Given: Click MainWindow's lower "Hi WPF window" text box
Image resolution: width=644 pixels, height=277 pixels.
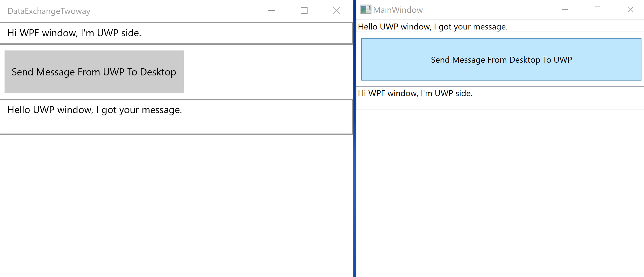Looking at the screenshot, I should 499,98.
